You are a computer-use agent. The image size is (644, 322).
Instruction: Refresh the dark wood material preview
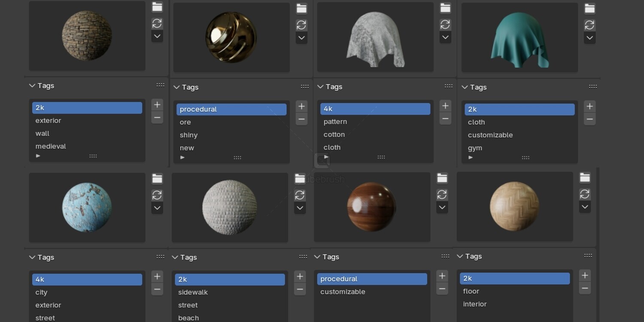tap(442, 194)
